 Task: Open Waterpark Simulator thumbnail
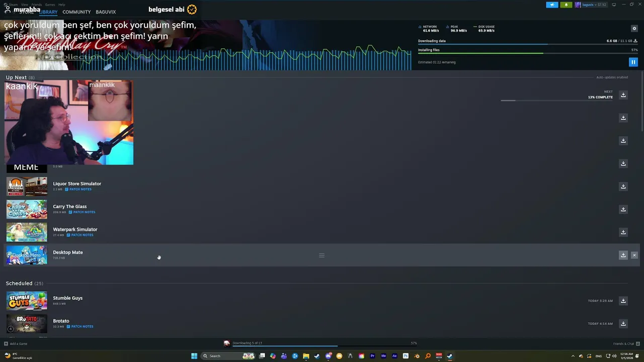pyautogui.click(x=27, y=232)
